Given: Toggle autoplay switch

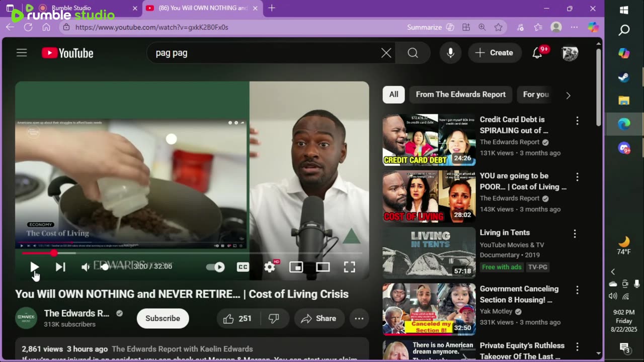Looking at the screenshot, I should [216, 267].
